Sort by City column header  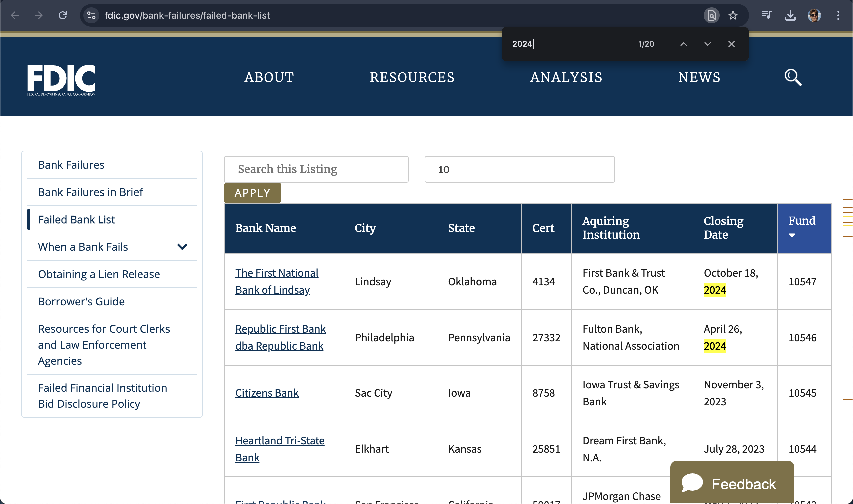point(365,228)
